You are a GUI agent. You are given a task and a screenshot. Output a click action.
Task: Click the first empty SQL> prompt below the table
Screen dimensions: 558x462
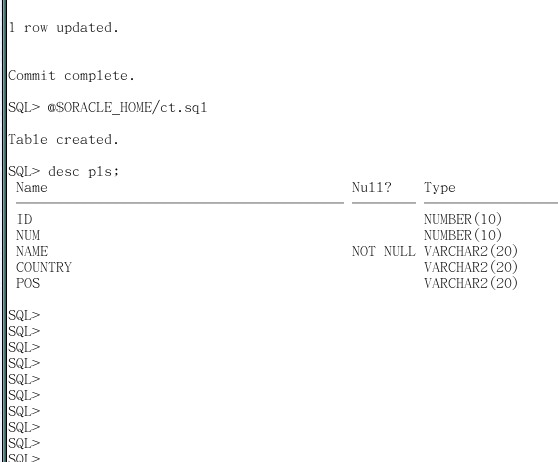pos(24,315)
